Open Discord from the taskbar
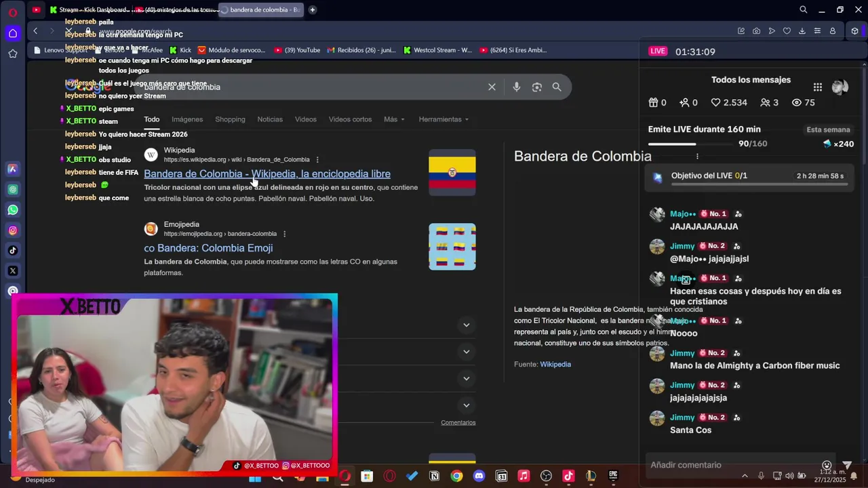This screenshot has width=868, height=488. pos(479,476)
